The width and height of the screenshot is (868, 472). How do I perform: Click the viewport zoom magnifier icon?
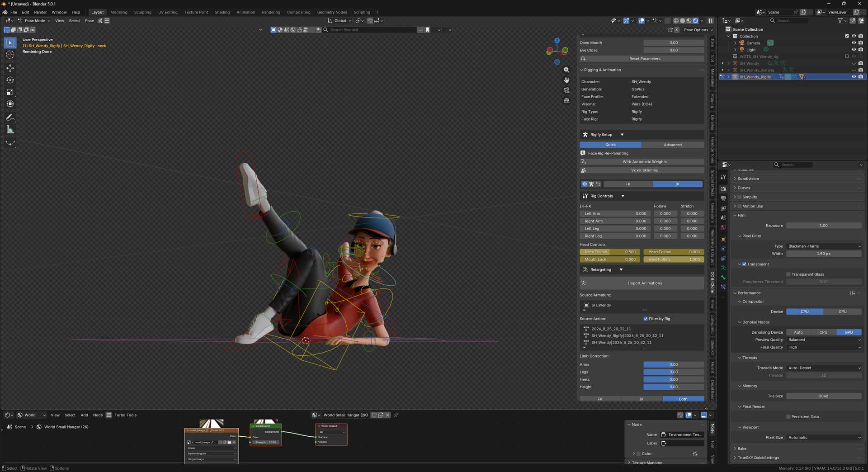click(566, 70)
